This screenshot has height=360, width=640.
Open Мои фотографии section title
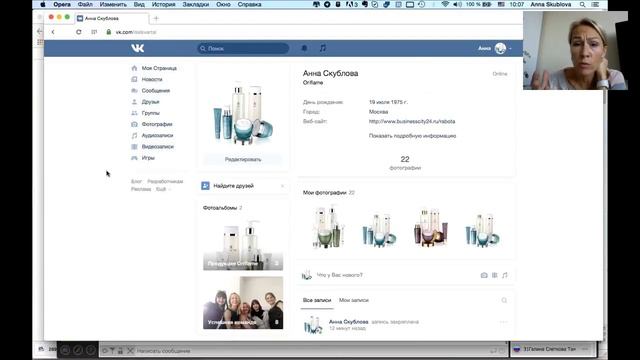point(324,192)
